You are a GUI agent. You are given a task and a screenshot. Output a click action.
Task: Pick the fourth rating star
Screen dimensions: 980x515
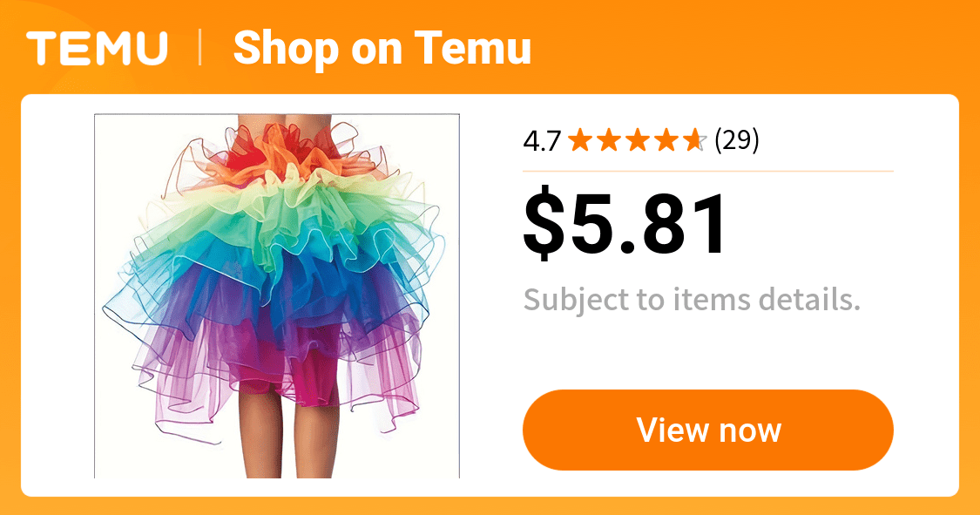click(x=666, y=140)
